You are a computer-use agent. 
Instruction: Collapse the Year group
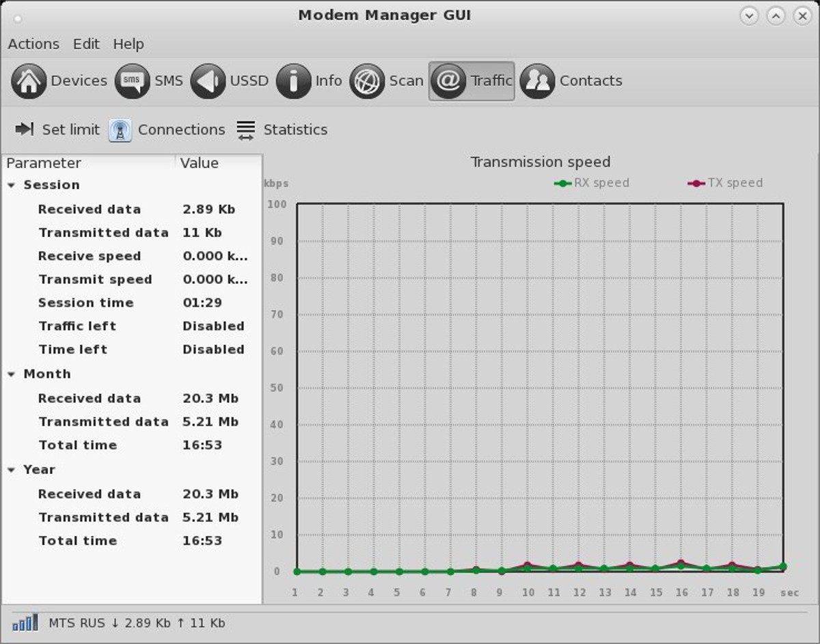[x=12, y=470]
